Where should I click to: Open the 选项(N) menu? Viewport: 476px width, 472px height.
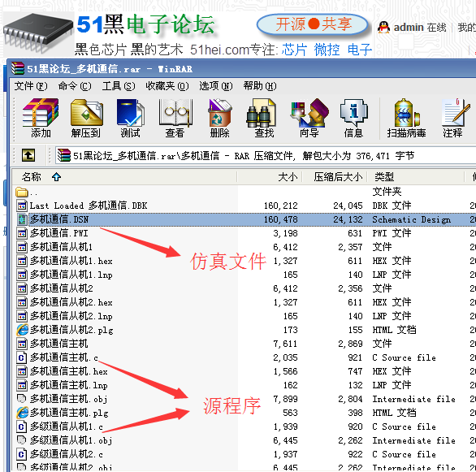216,86
